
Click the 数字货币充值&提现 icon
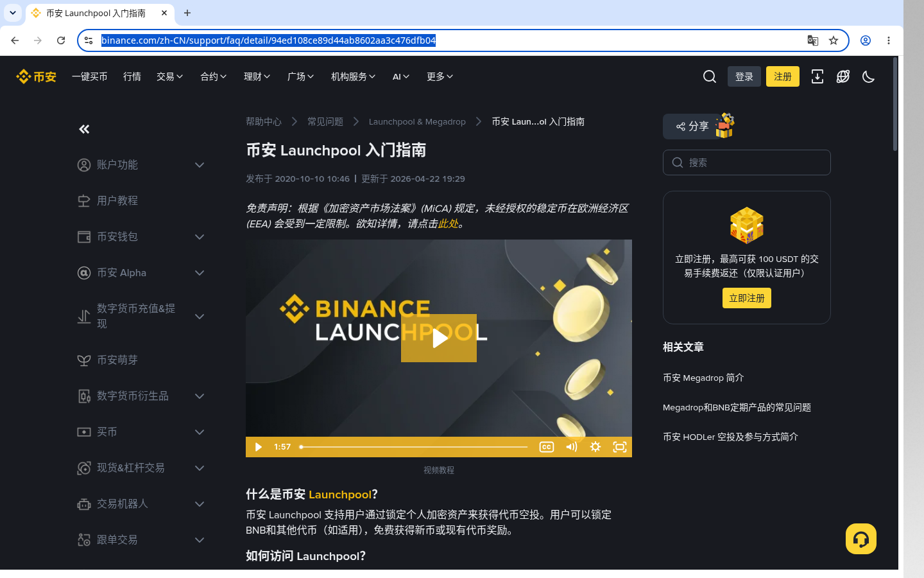(x=84, y=317)
